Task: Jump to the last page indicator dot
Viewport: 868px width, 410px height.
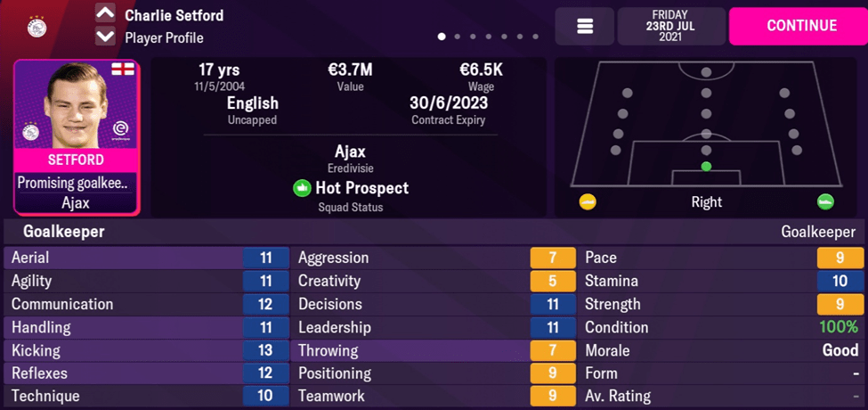Action: (x=535, y=37)
